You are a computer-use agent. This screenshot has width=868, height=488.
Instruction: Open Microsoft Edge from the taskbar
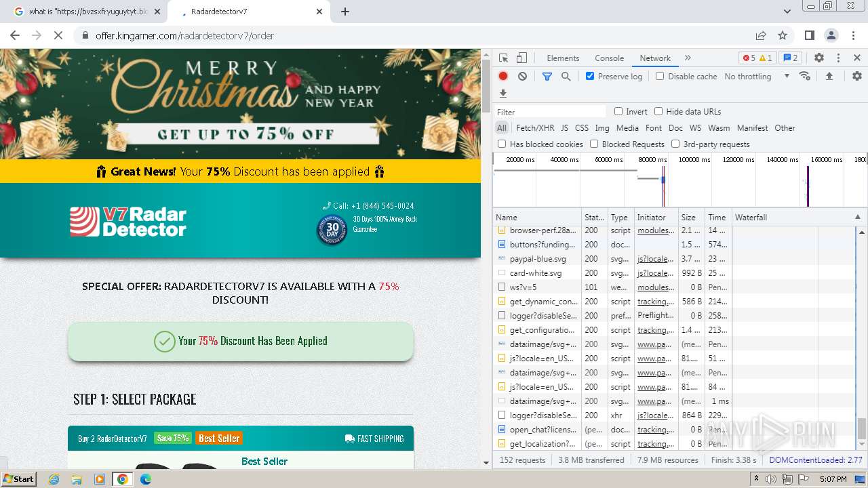point(145,479)
